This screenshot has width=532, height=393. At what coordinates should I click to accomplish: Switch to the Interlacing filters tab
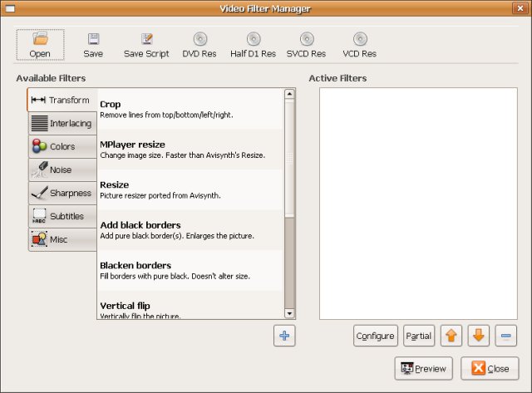coord(62,123)
